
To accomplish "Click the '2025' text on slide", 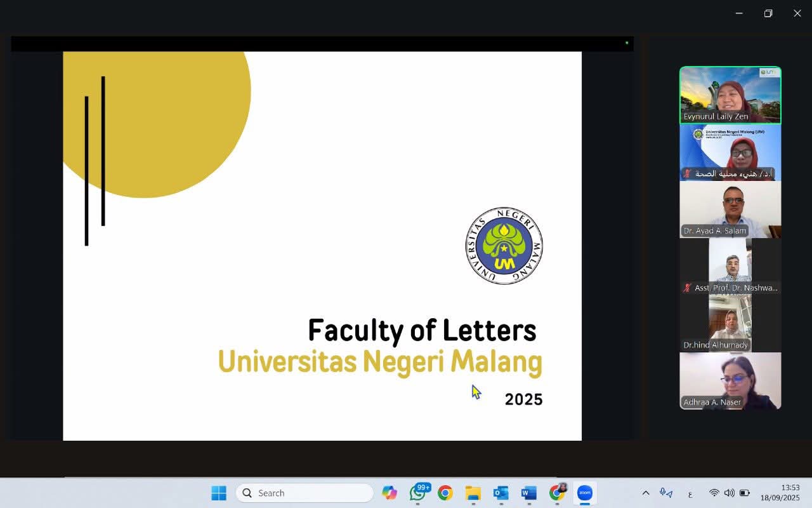I will 524,399.
